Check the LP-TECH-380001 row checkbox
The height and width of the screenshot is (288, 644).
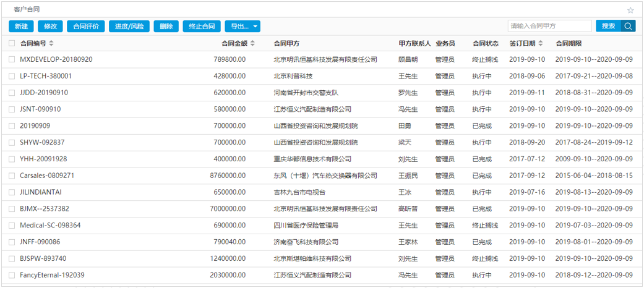[12, 76]
